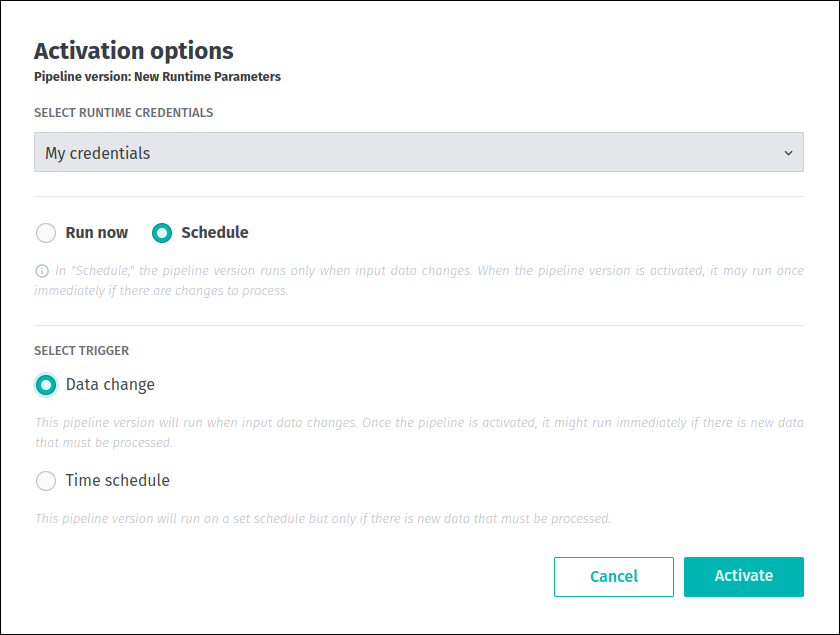
Task: Click the Data change label text
Action: pos(110,385)
